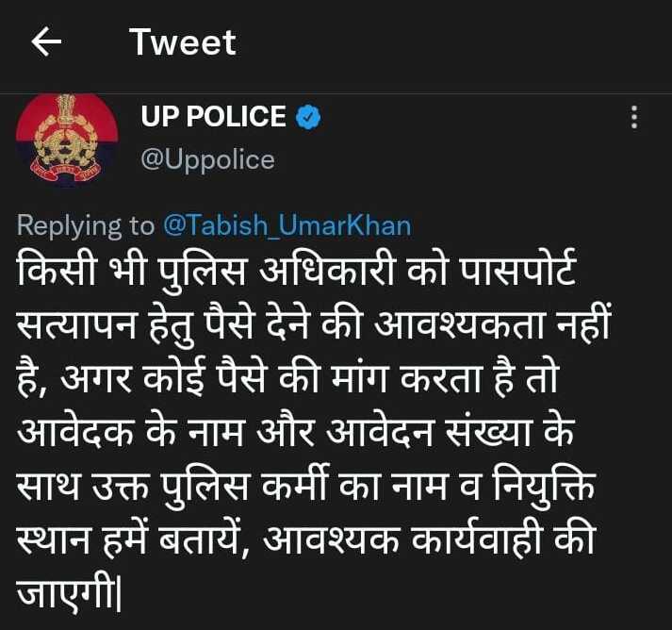Tap the Tweet header title

click(183, 42)
